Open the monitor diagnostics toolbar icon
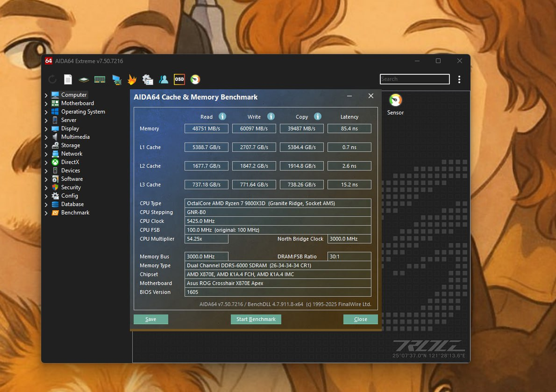The width and height of the screenshot is (556, 392). (x=116, y=80)
